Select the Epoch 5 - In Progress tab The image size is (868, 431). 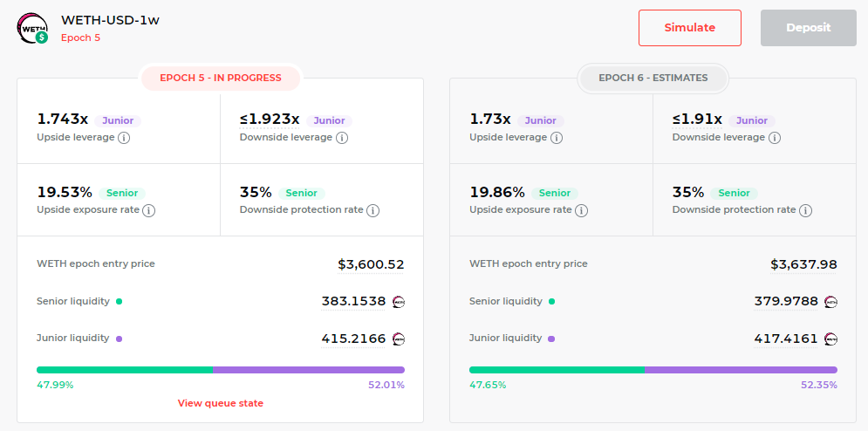(221, 79)
